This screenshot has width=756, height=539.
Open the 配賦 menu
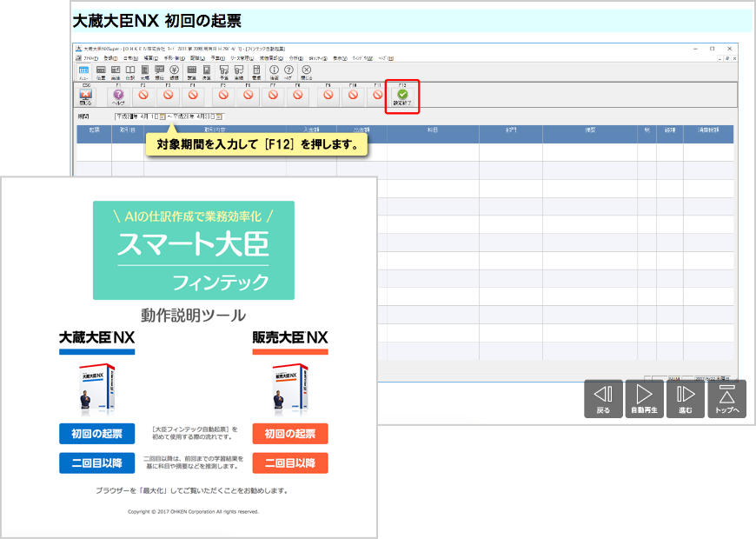[x=197, y=58]
